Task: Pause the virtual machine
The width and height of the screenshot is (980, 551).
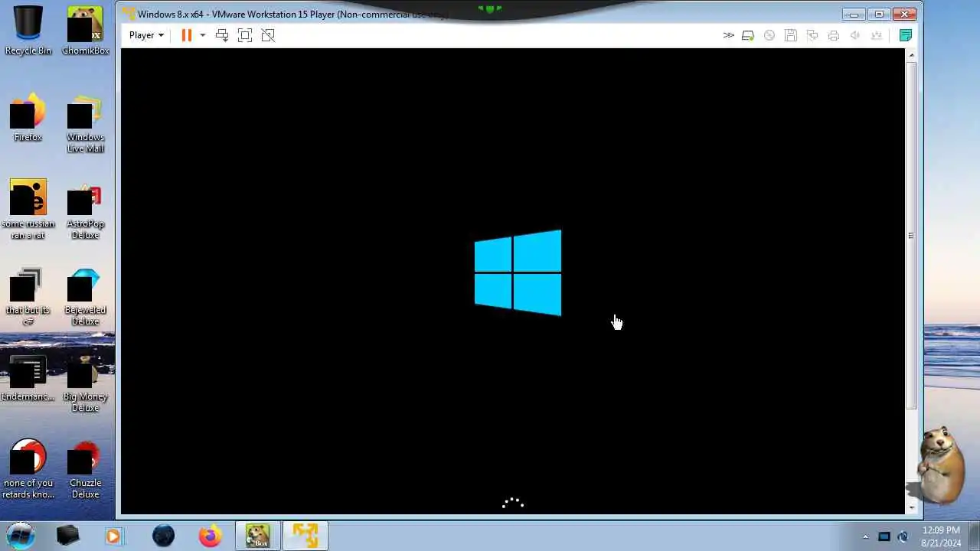Action: (186, 35)
